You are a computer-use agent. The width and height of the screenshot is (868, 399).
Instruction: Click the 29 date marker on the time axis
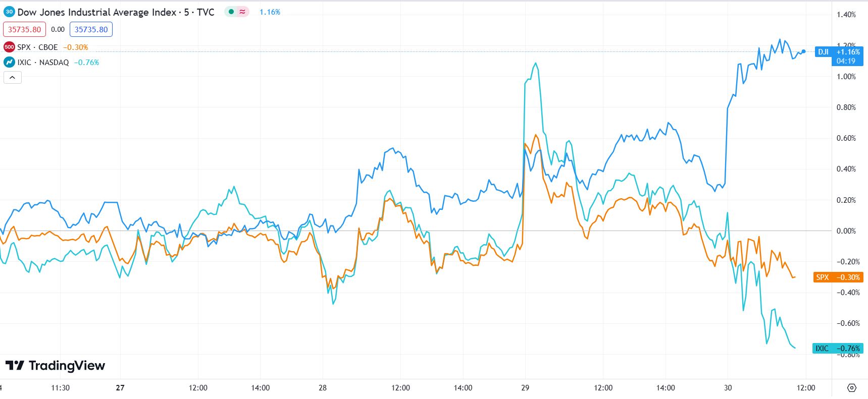(525, 388)
